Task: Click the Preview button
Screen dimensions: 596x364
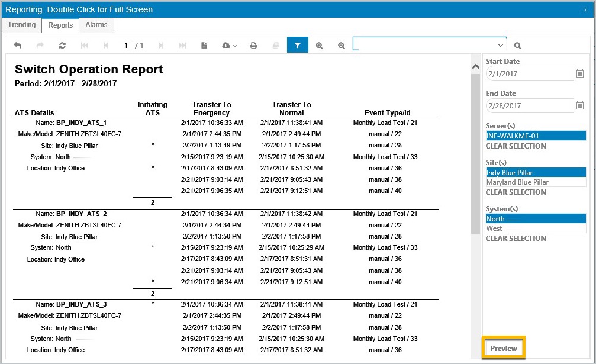Action: [x=503, y=348]
